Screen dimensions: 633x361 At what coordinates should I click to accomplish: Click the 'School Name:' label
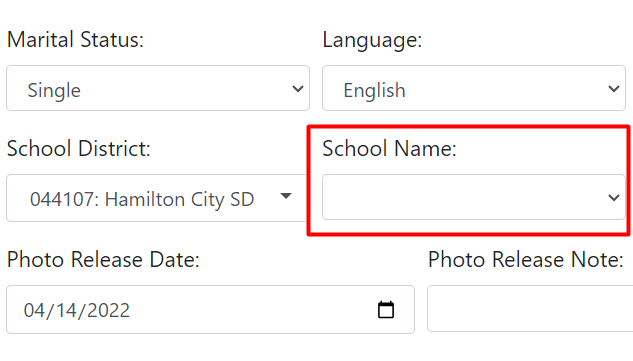[389, 148]
